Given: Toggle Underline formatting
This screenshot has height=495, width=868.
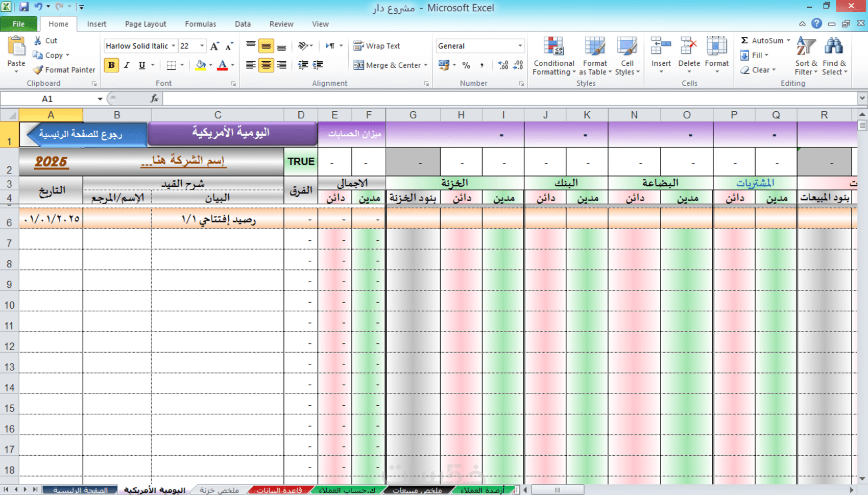Looking at the screenshot, I should (142, 65).
